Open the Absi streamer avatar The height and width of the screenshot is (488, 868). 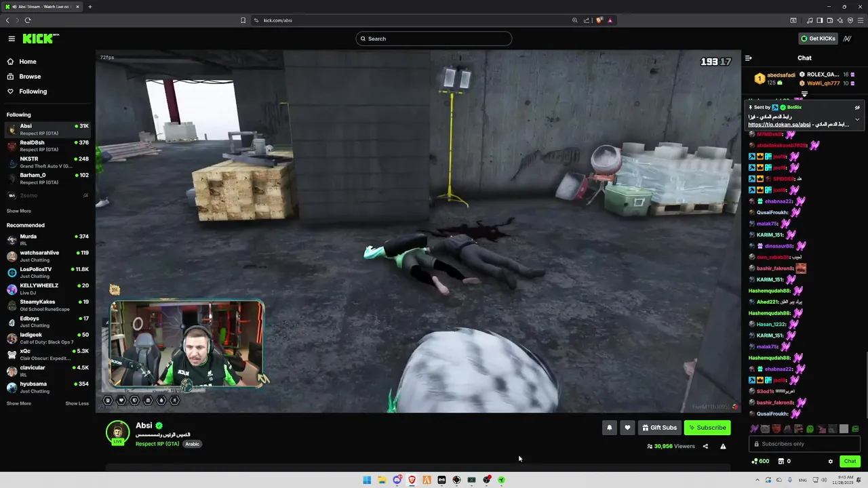pos(117,432)
